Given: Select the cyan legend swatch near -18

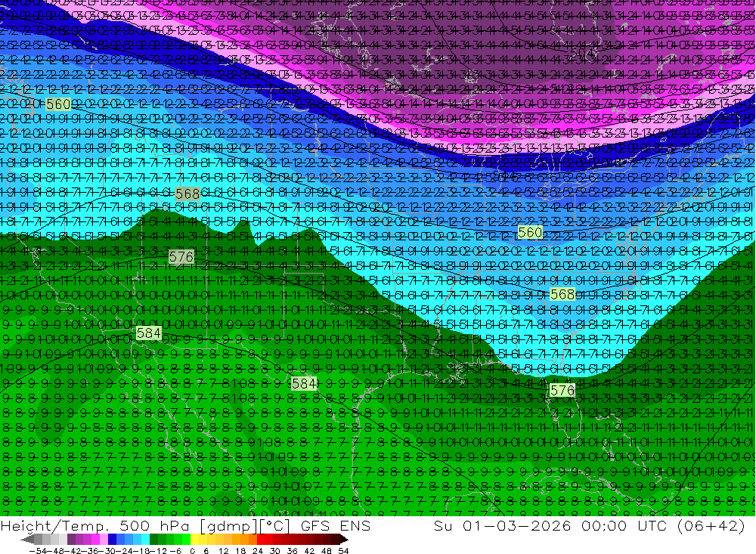Looking at the screenshot, I should click(145, 540).
